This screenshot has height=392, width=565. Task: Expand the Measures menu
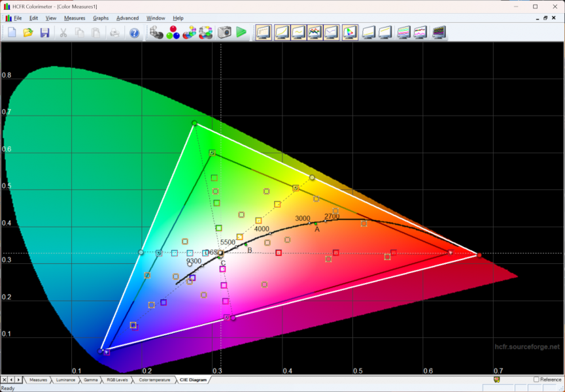pyautogui.click(x=75, y=18)
